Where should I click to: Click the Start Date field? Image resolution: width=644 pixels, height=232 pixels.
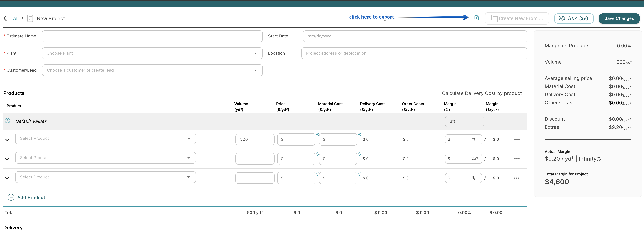415,36
